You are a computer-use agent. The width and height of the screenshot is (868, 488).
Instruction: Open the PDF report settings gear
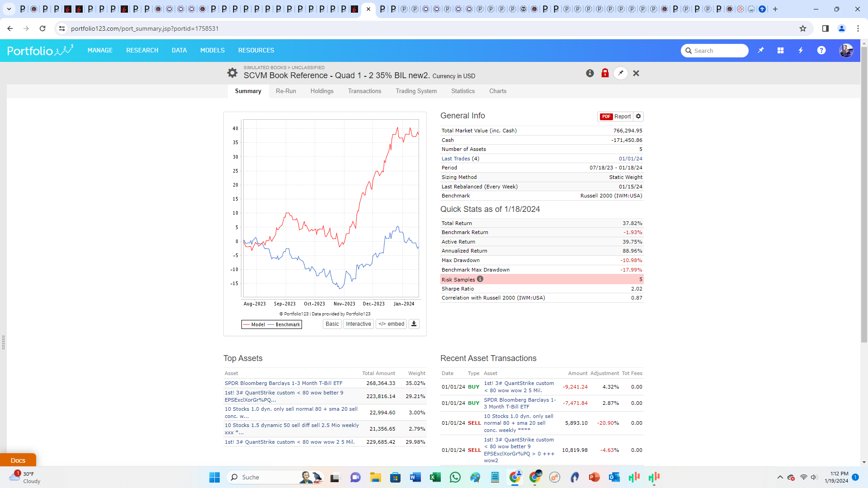[x=638, y=117]
